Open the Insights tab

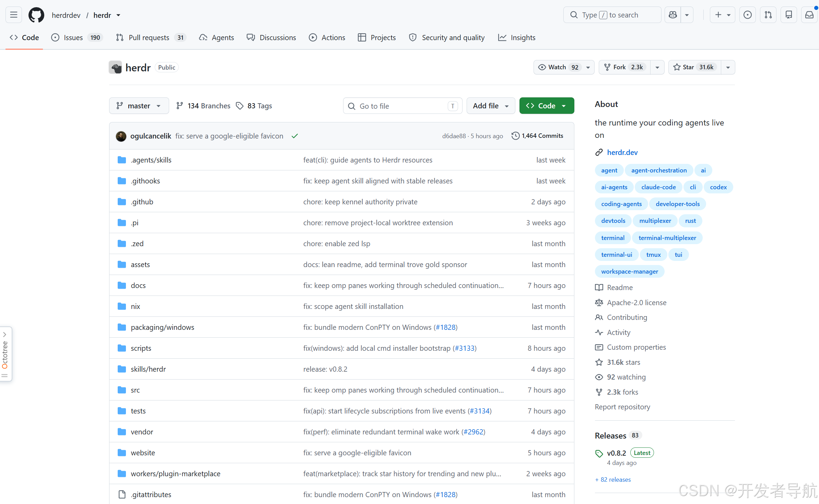pyautogui.click(x=517, y=37)
